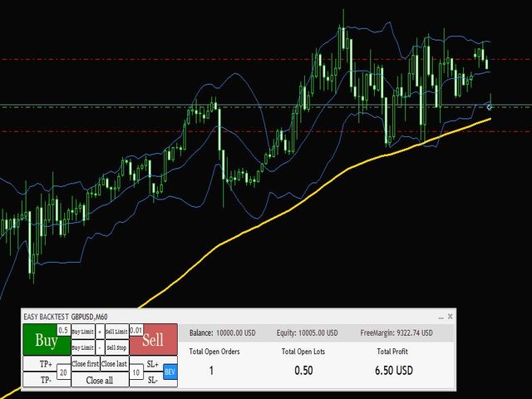Minimize the Easy Backtest panel
The width and height of the screenshot is (532, 399).
point(440,317)
